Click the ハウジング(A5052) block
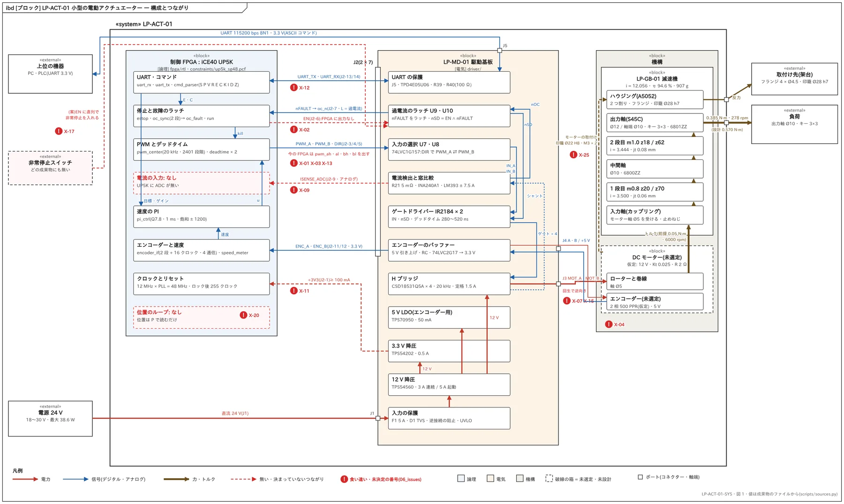 (x=655, y=99)
